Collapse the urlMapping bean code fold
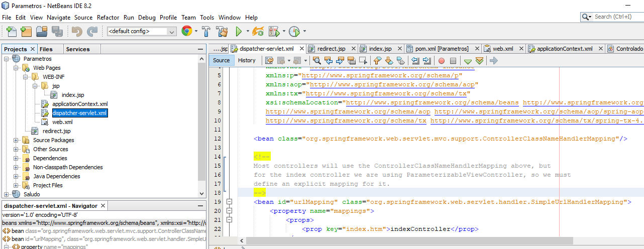Image resolution: width=644 pixels, height=249 pixels. tap(230, 202)
